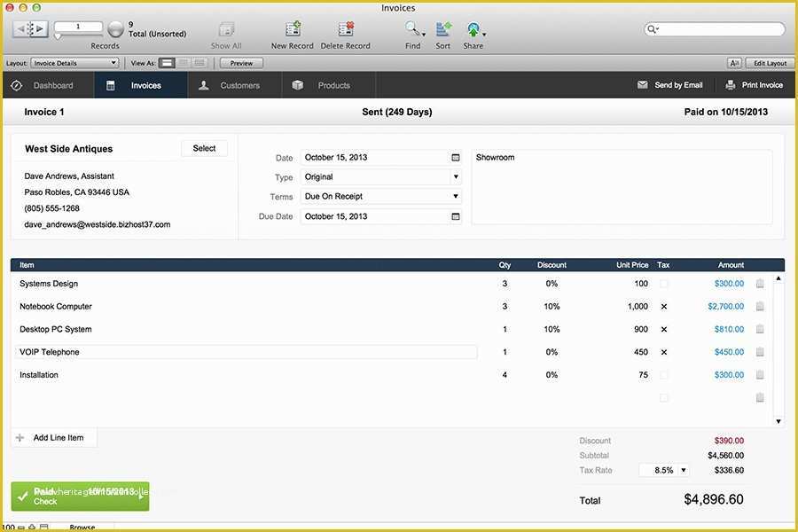Click the Notebook Computer 10% discount cell
Screen dimensions: 798x532
click(x=552, y=307)
